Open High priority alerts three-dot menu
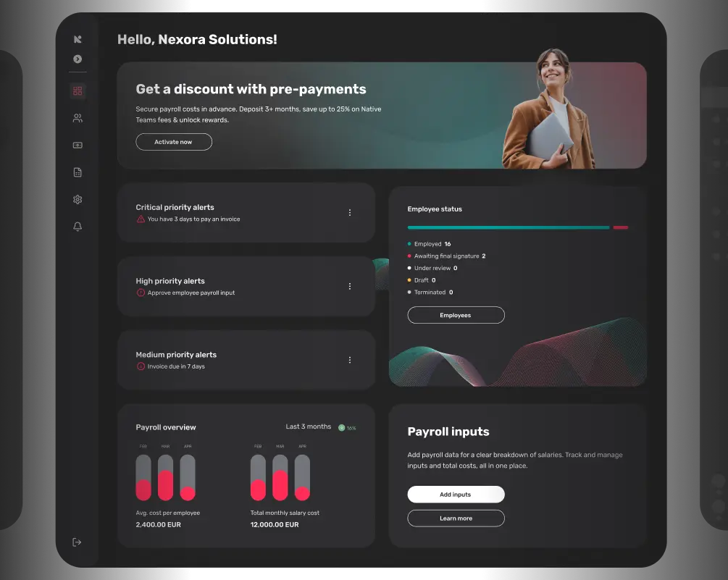Image resolution: width=728 pixels, height=580 pixels. [350, 286]
